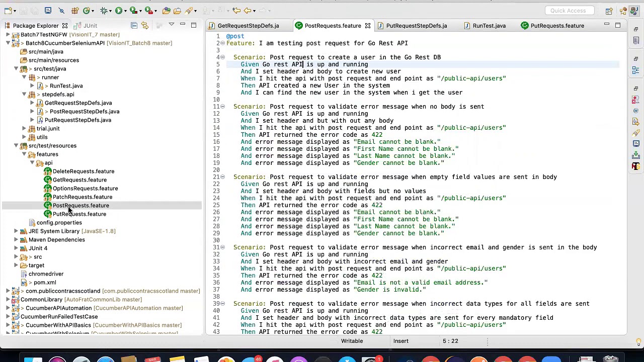
Task: Collapse the src/test/resources folder
Action: (16, 146)
